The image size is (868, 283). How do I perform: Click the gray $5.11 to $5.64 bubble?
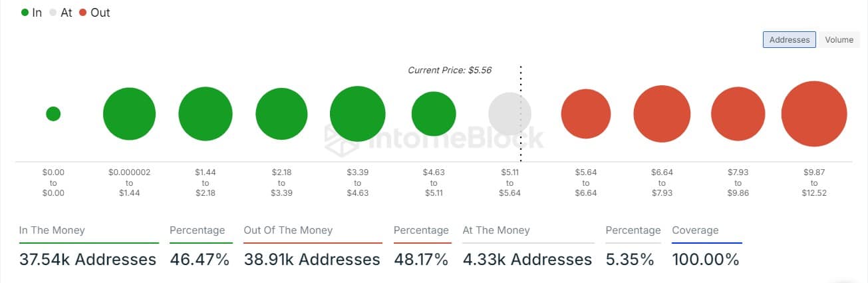(x=510, y=114)
